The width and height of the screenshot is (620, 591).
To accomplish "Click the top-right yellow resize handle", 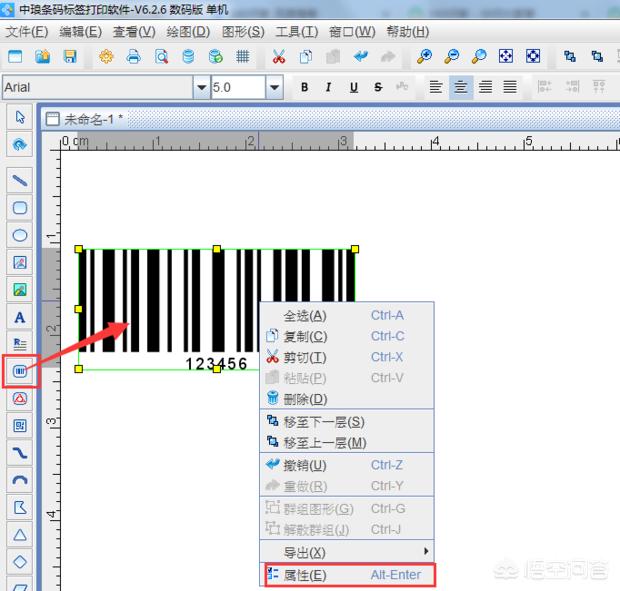I will 355,249.
